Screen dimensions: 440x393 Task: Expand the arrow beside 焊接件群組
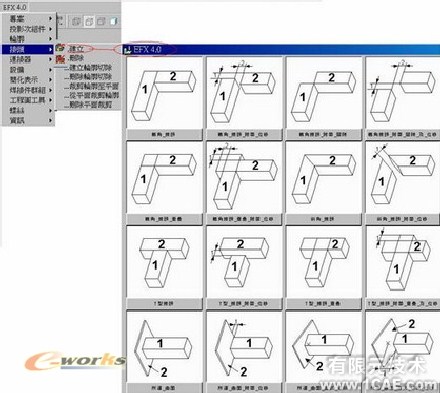50,90
